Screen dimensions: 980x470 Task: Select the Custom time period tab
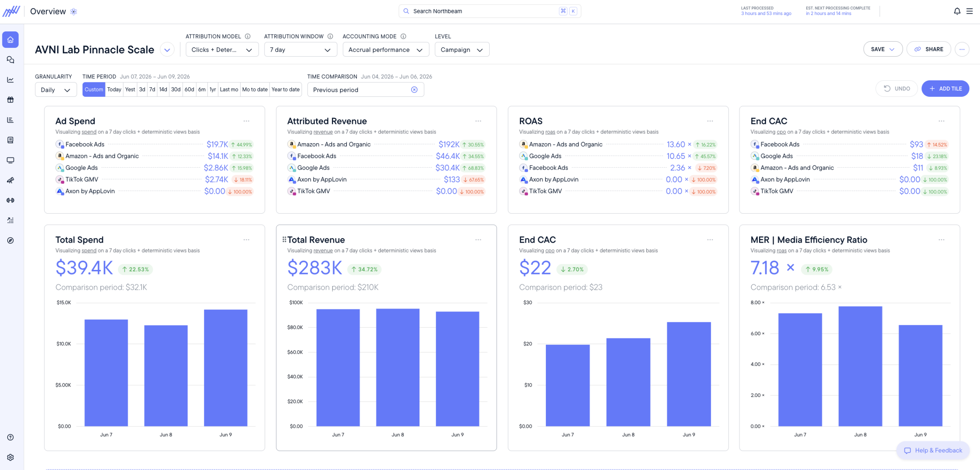[x=94, y=90]
